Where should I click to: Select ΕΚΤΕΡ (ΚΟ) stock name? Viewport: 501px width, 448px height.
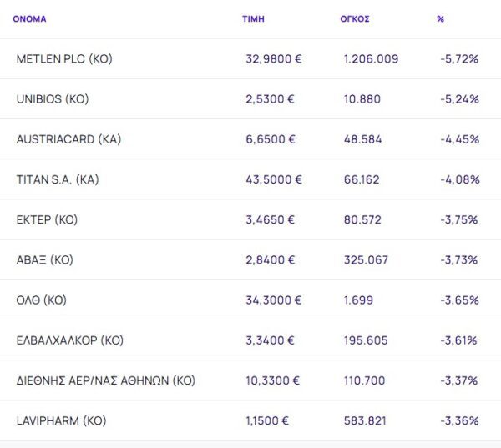[x=47, y=219]
